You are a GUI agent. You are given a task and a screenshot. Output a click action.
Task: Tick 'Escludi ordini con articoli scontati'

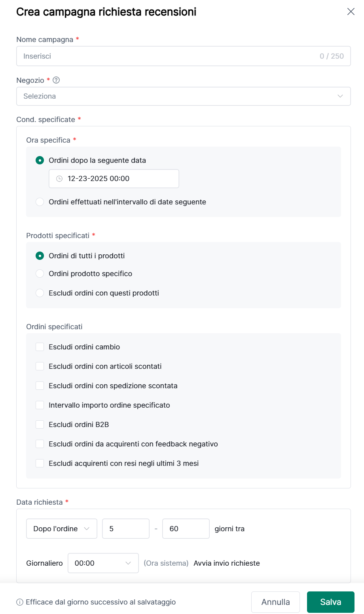click(x=40, y=366)
